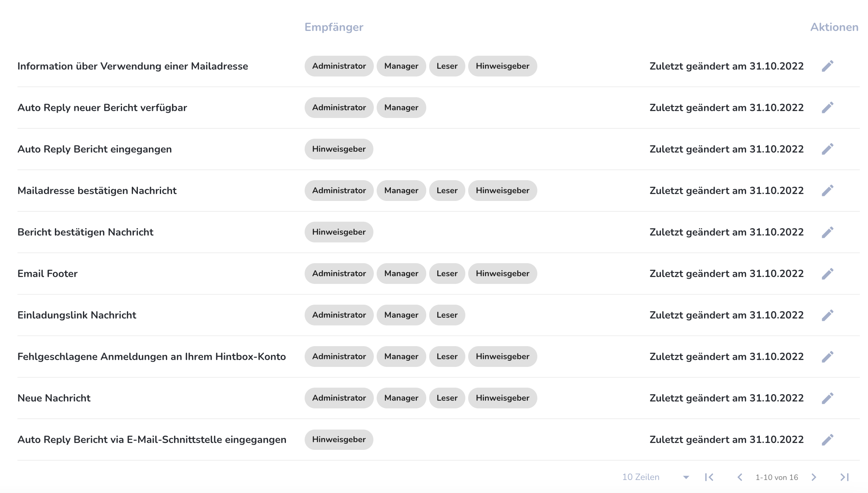Image resolution: width=868 pixels, height=493 pixels.
Task: Click Leser chip in Mailadresse bestätigen Nachricht row
Action: 447,190
